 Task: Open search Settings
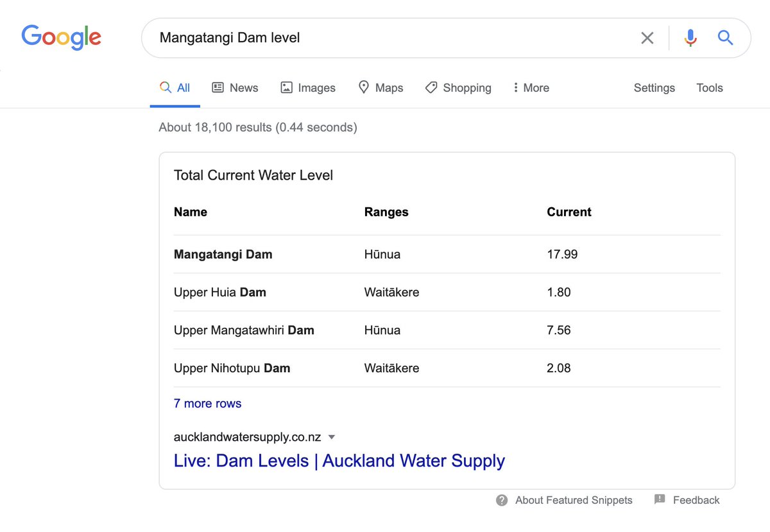pyautogui.click(x=654, y=88)
